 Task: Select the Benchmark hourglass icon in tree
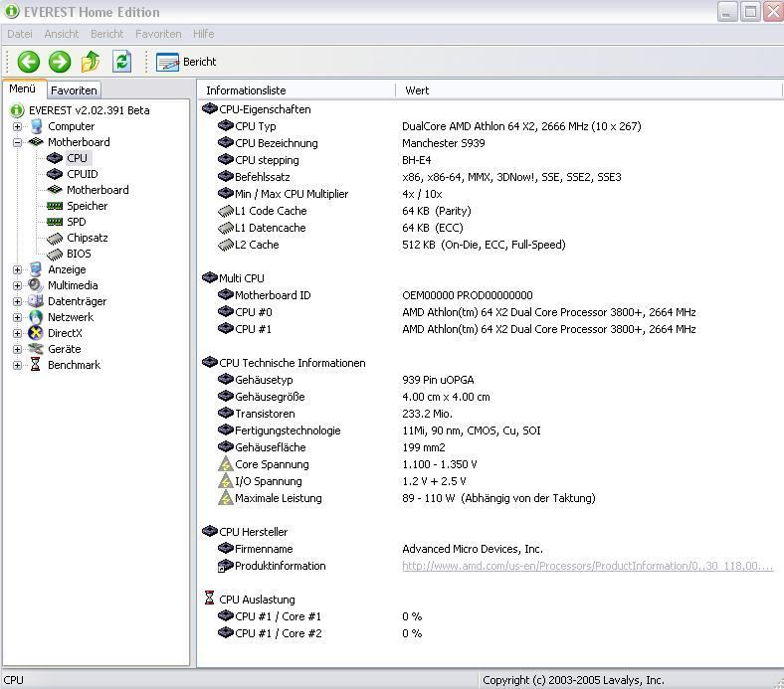pos(35,365)
